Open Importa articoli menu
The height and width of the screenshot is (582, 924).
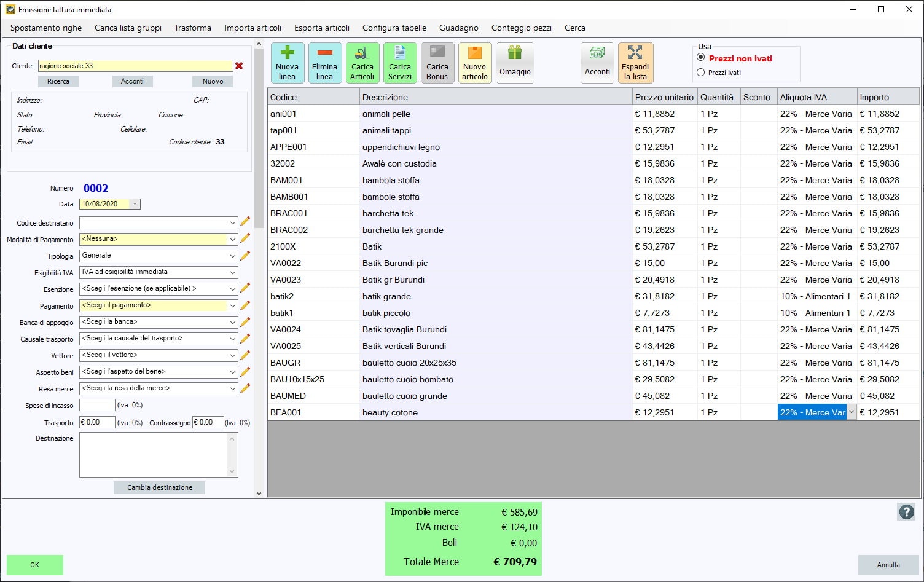tap(253, 28)
